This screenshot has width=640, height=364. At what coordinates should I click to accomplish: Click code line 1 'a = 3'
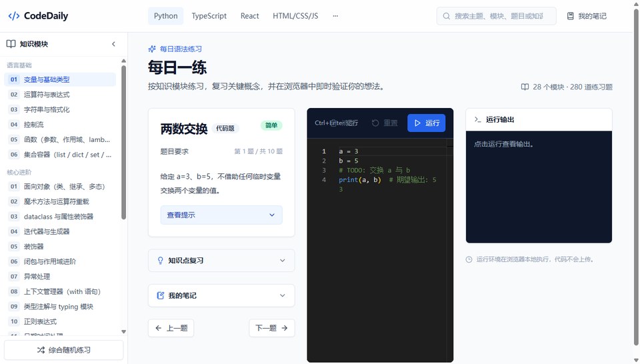coord(349,151)
